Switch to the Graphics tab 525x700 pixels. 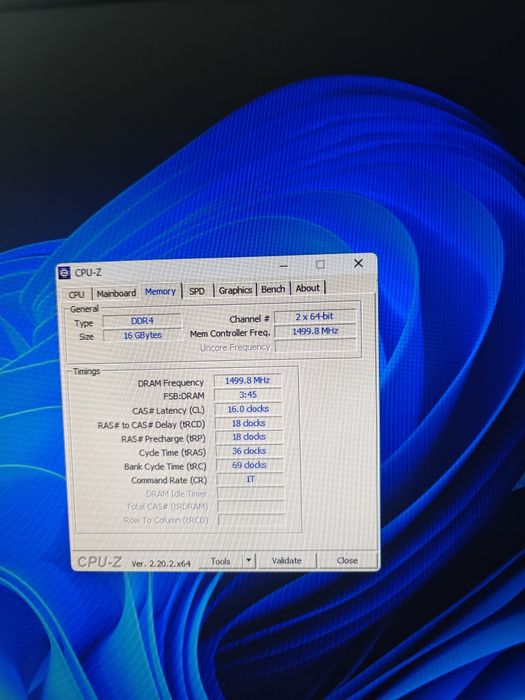[235, 290]
